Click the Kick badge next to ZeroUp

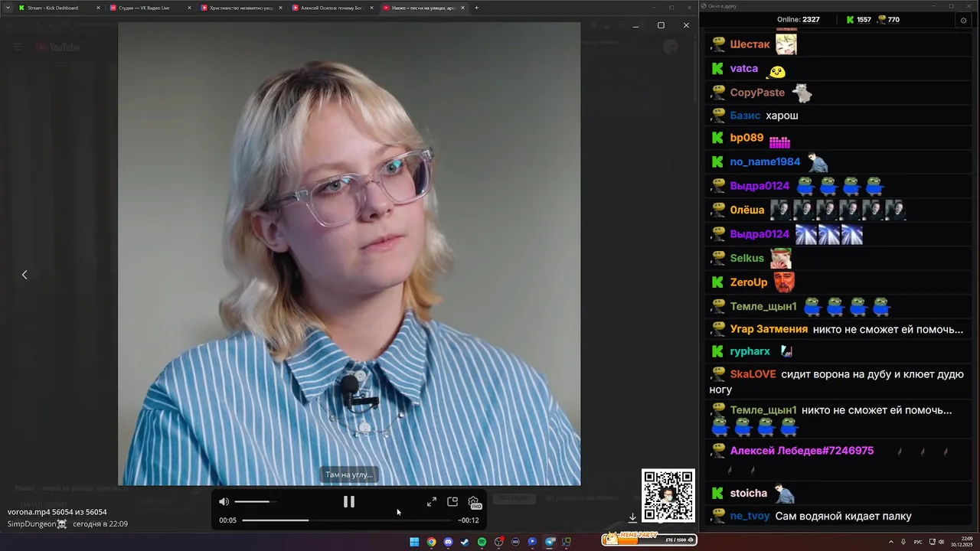click(717, 282)
